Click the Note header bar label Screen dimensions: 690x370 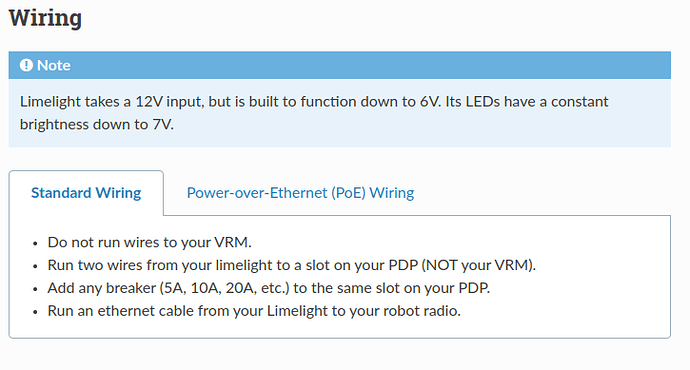click(x=54, y=65)
